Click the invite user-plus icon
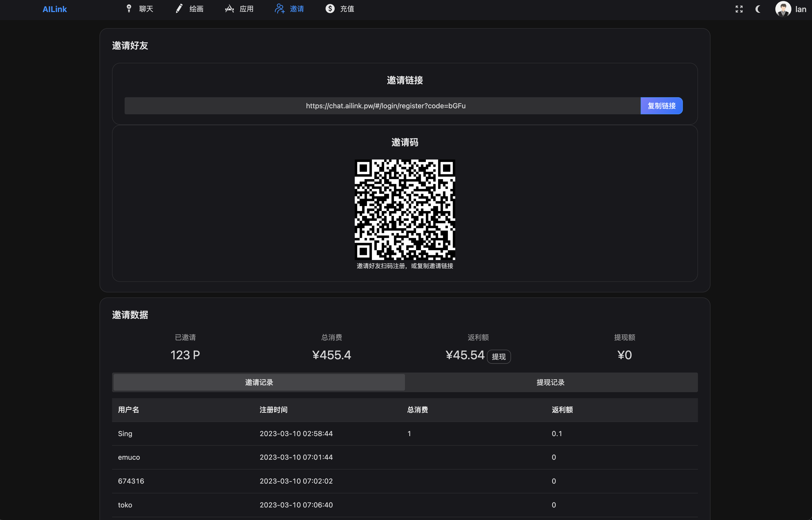Screen dimensions: 812x520 click(x=280, y=9)
